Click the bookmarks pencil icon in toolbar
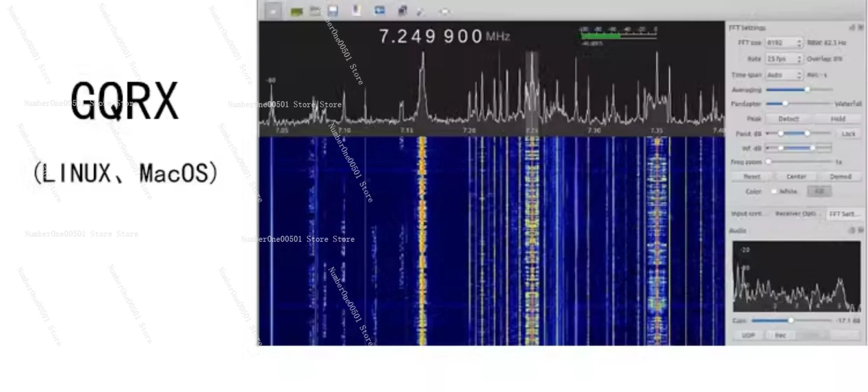Screen dimensions: 868x392 click(x=421, y=12)
